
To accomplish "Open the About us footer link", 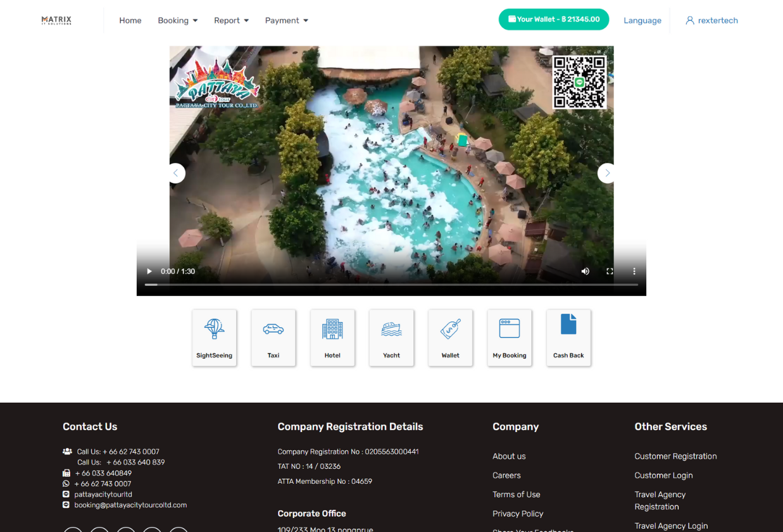I will (509, 456).
